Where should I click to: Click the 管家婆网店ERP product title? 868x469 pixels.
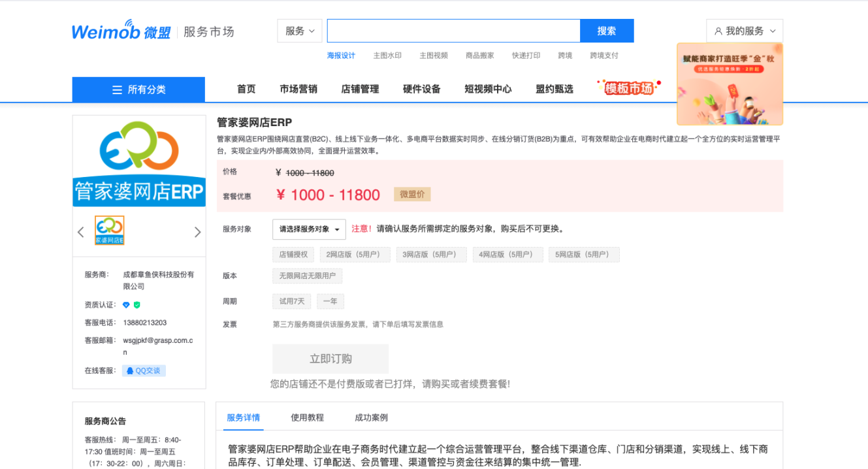(x=254, y=122)
